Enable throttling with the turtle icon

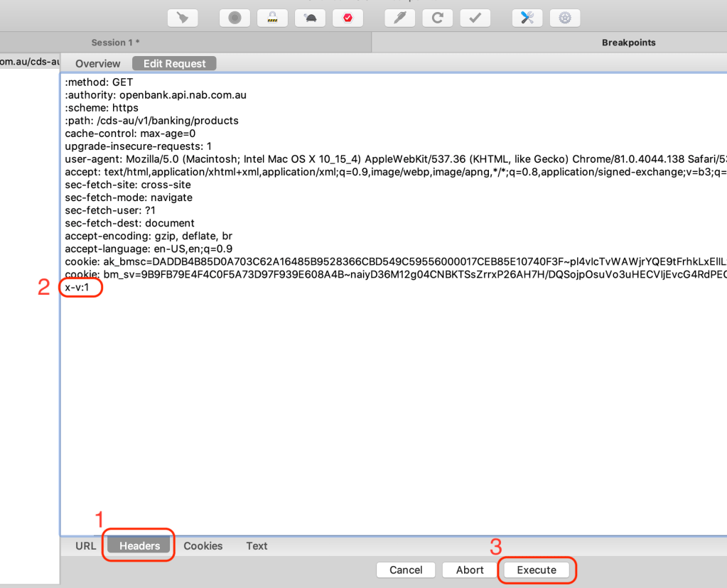click(x=310, y=18)
